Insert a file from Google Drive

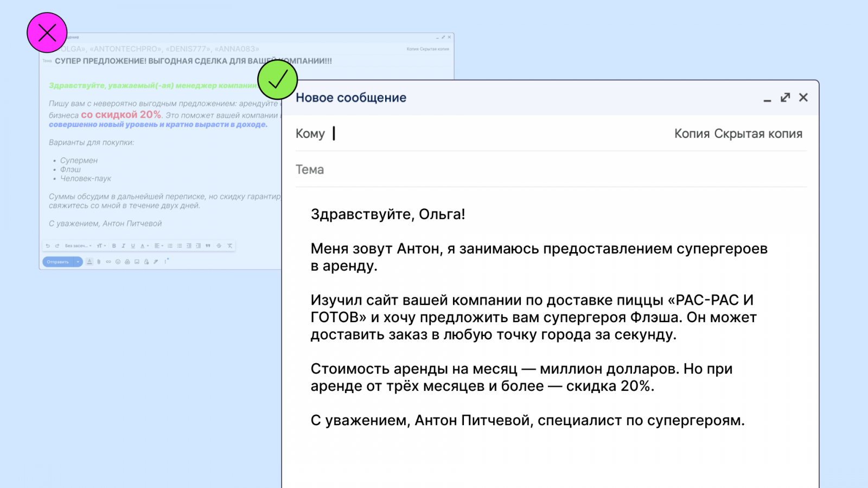click(x=127, y=262)
